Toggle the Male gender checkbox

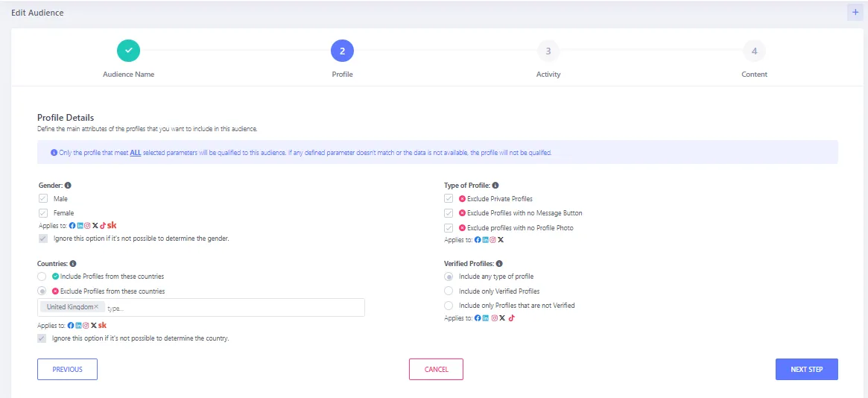coord(43,198)
